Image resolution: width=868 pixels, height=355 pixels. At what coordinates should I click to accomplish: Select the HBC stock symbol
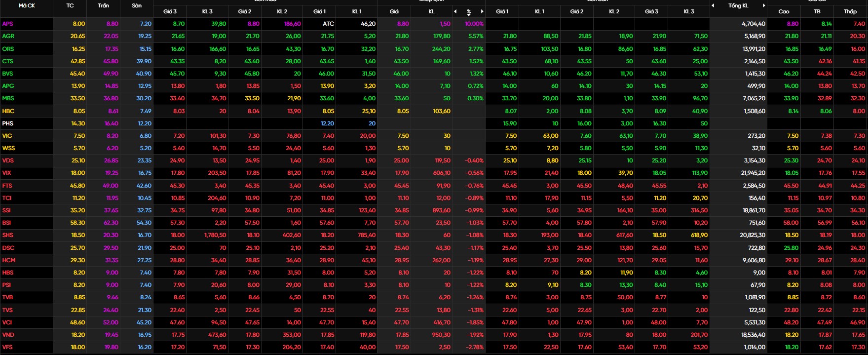(x=8, y=111)
